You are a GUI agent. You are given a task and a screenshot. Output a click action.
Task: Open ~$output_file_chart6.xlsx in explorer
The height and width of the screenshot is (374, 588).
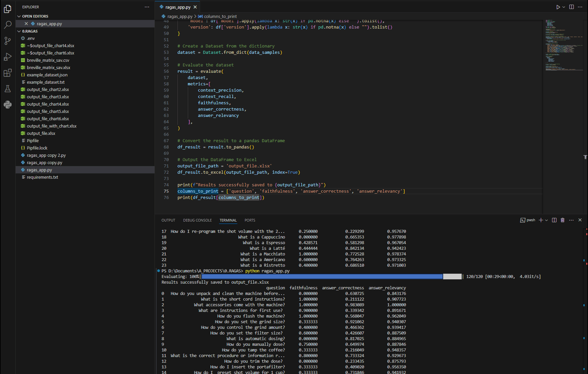[x=85, y=53]
